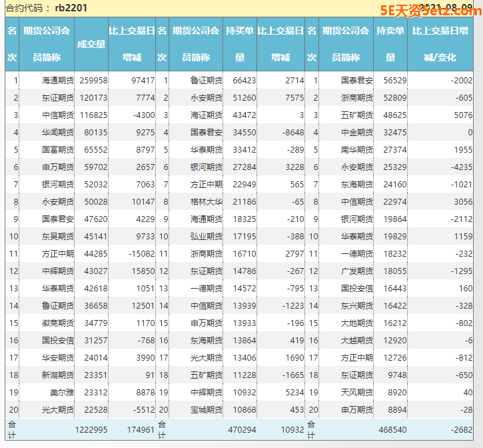Click the 持买单量 column header

239,44
